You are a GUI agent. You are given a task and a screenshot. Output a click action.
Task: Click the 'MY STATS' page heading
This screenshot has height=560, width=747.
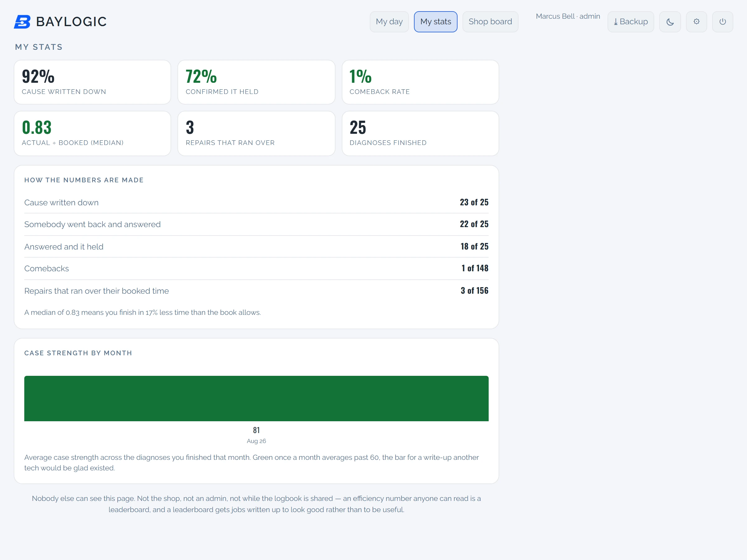[39, 47]
